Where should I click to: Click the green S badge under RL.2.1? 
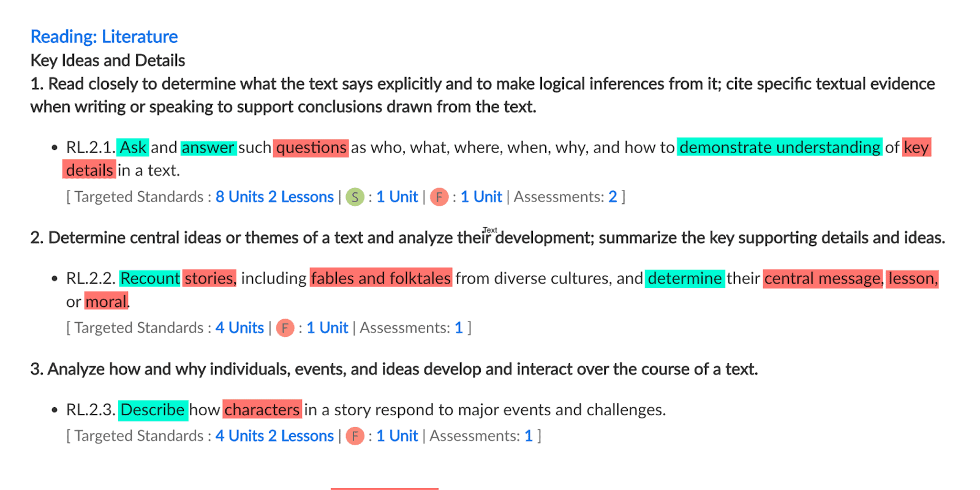(355, 197)
